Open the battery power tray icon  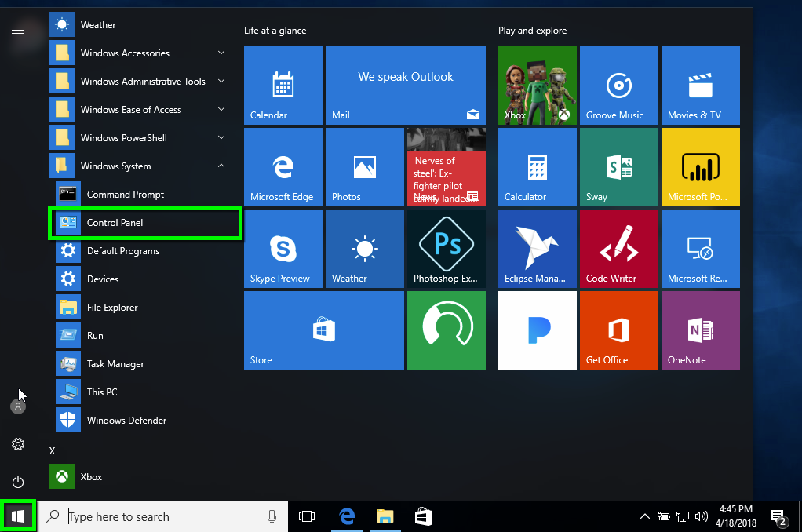click(x=663, y=516)
